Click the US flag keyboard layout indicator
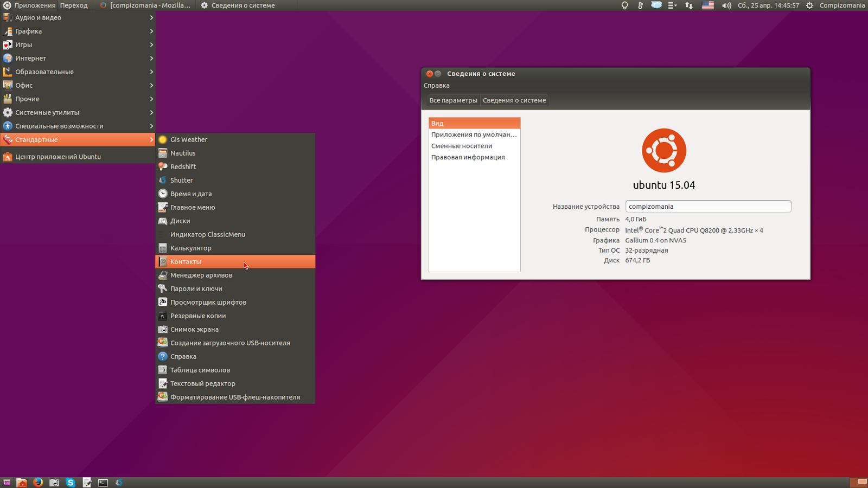This screenshot has width=868, height=488. [707, 5]
